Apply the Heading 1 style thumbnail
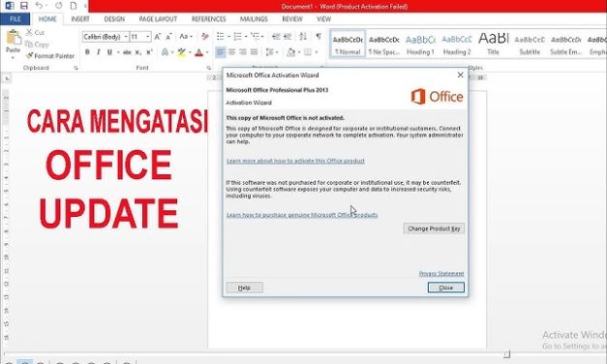 click(x=420, y=45)
